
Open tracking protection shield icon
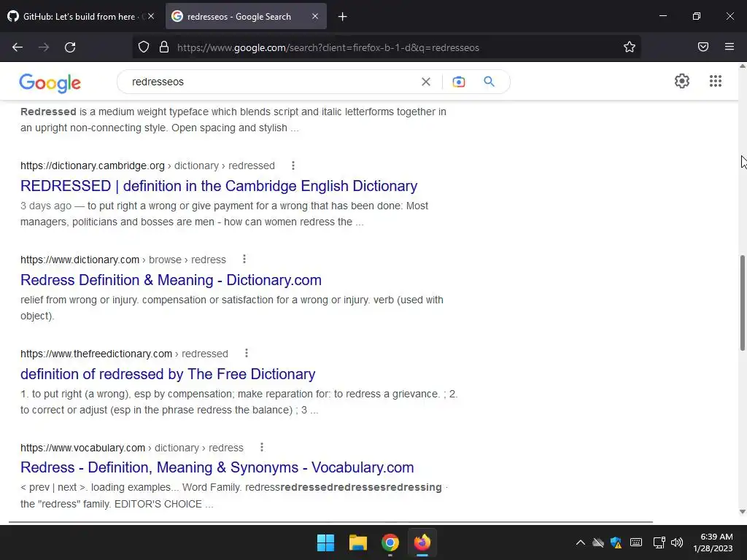[x=144, y=47]
